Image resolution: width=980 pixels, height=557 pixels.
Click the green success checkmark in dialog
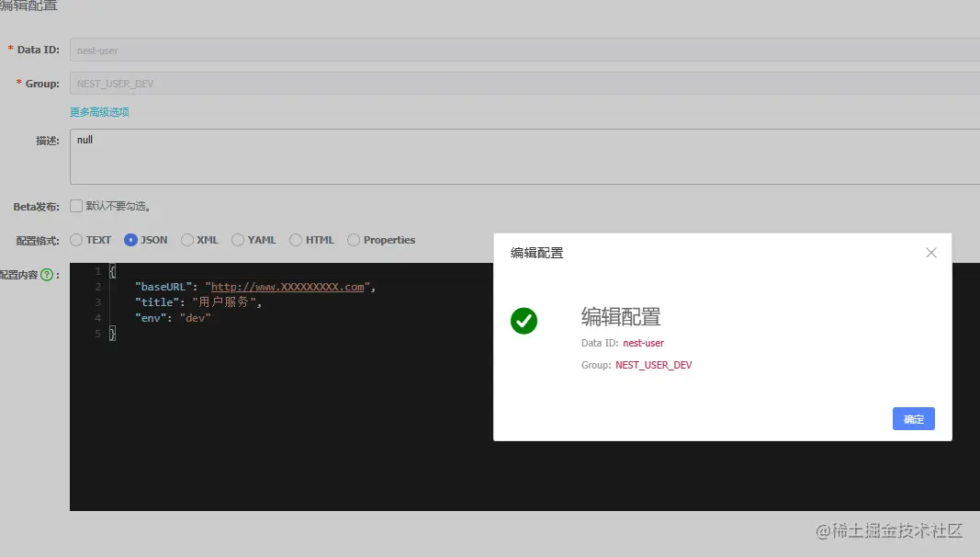pos(524,321)
